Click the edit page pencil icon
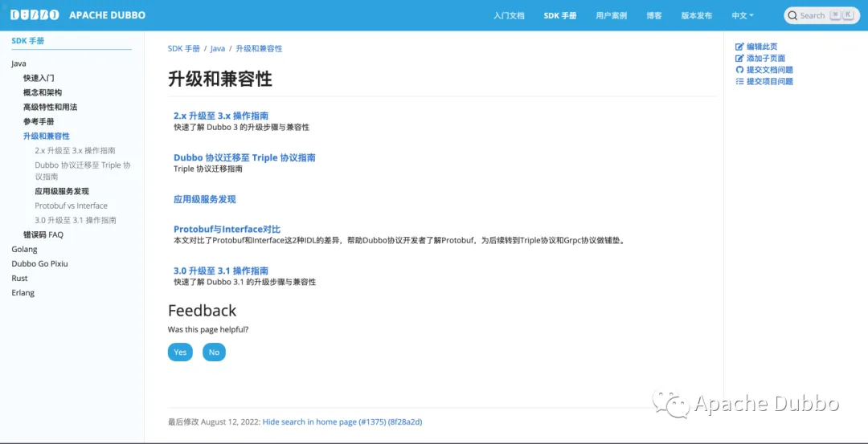 click(739, 47)
